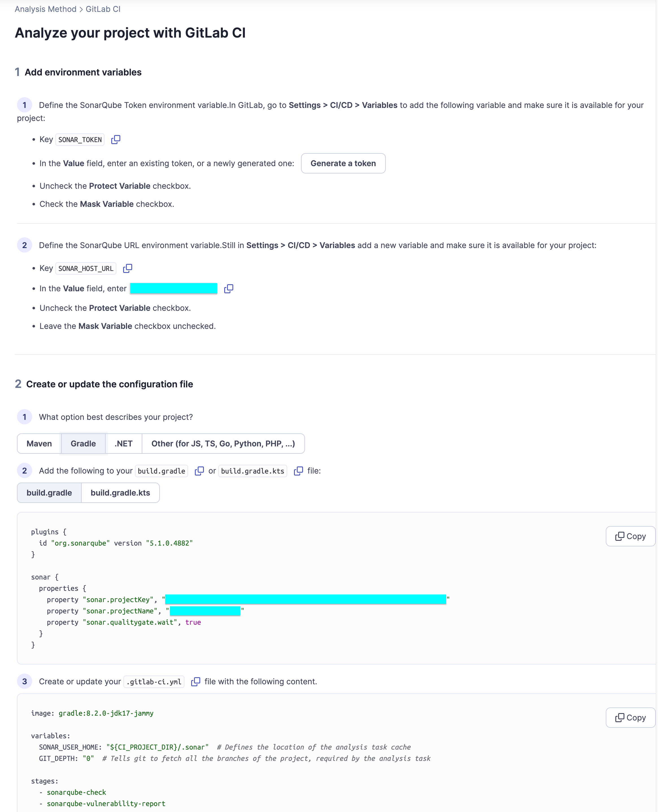This screenshot has height=812, width=658.
Task: Uncheck Protect Variable for SONAR_HOST_URL
Action: pyautogui.click(x=115, y=308)
